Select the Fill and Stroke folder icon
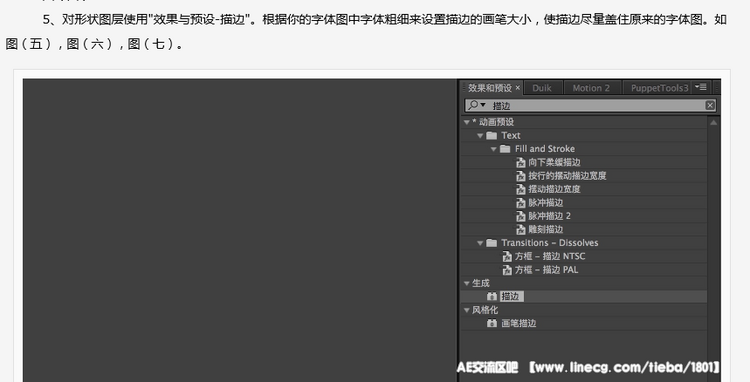 [x=505, y=149]
